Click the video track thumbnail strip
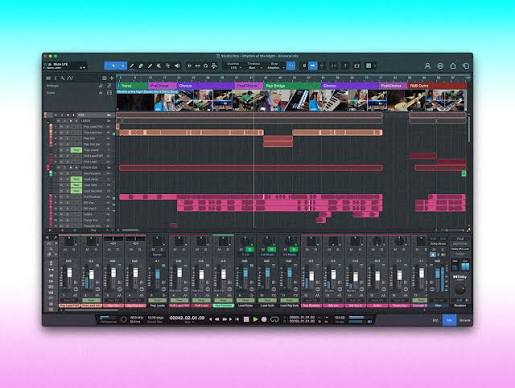515x388 pixels. tap(291, 100)
